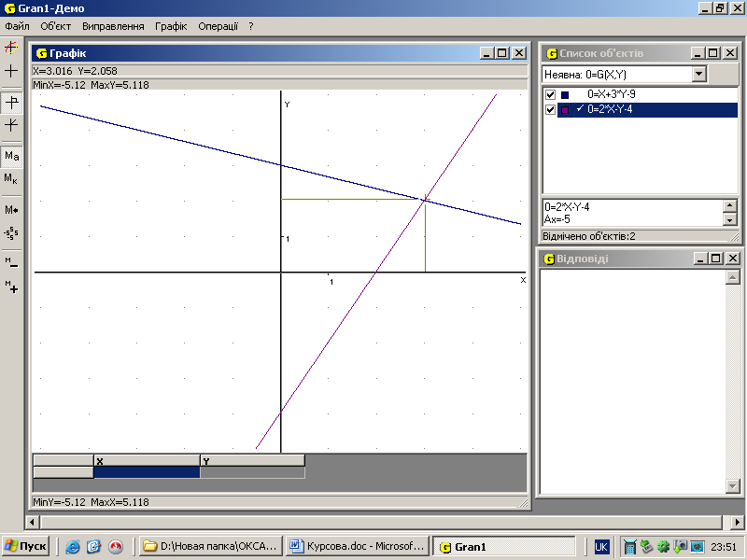Select the 0=X+3*Y-9 entry in object list

pos(625,94)
